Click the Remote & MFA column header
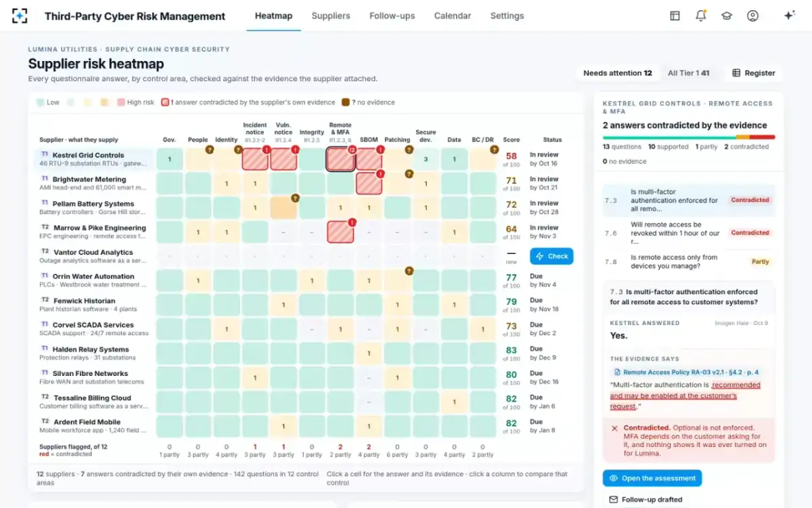Viewport: 812px width, 508px height. click(x=340, y=133)
